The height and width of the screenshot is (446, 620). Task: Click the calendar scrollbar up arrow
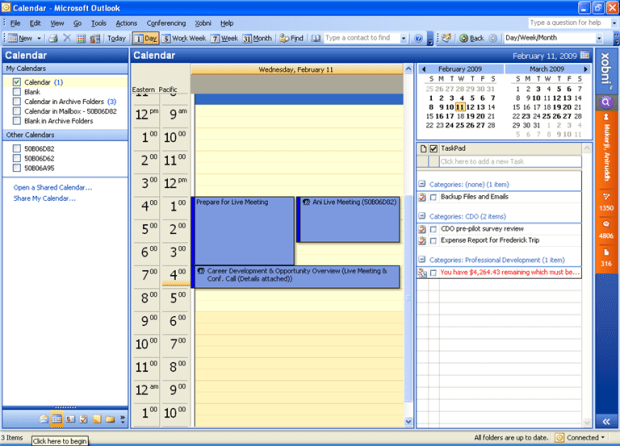tap(408, 69)
